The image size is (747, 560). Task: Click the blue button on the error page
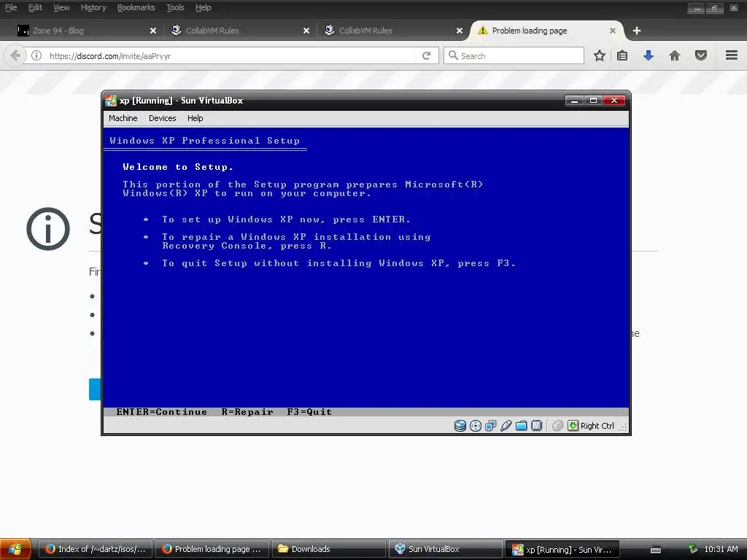(95, 389)
